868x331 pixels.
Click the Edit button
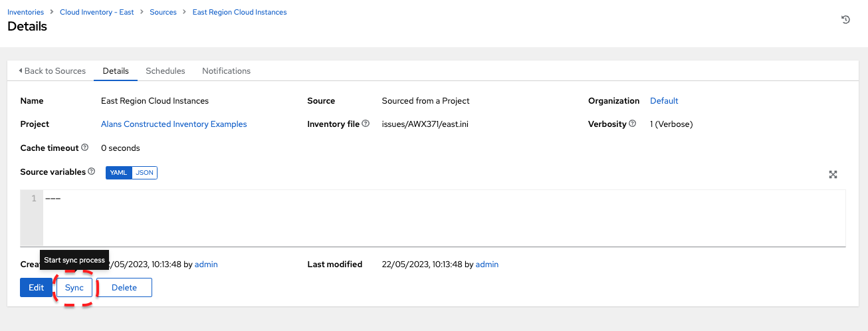[37, 288]
